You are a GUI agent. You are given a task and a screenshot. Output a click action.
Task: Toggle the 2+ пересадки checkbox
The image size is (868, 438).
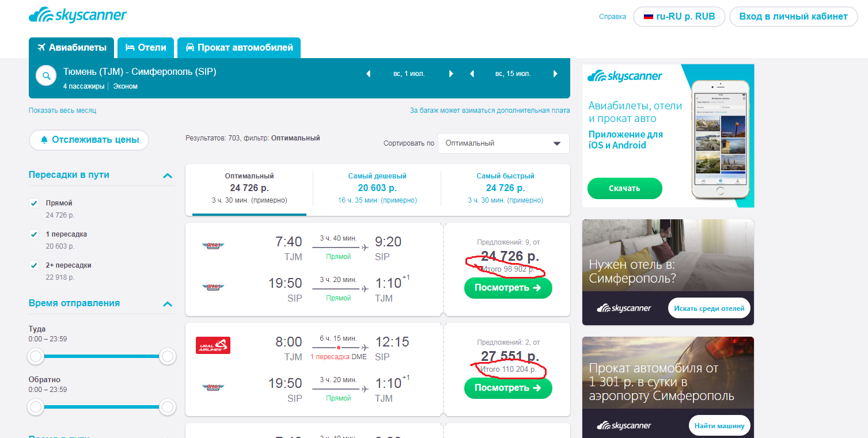pos(34,265)
